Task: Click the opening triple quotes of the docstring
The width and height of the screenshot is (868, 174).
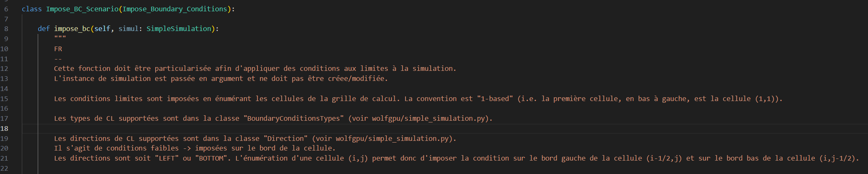Action: pos(60,39)
